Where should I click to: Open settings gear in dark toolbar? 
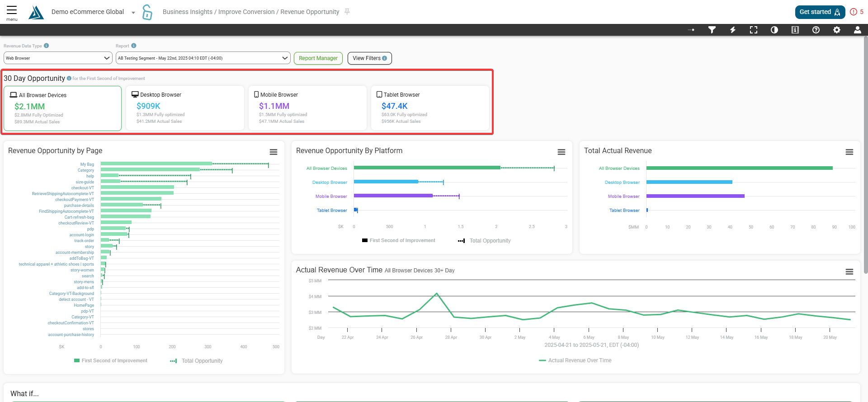(x=837, y=30)
